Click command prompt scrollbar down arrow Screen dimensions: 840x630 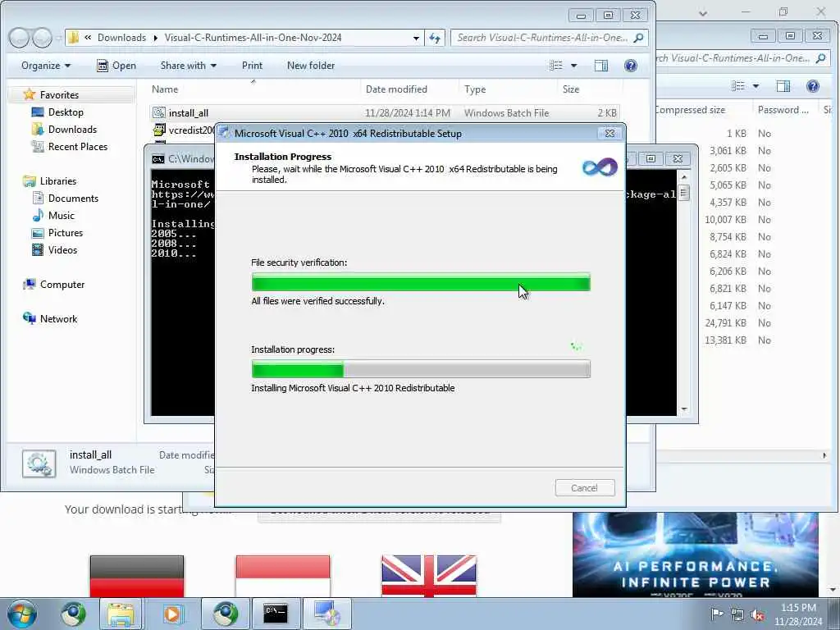(683, 409)
